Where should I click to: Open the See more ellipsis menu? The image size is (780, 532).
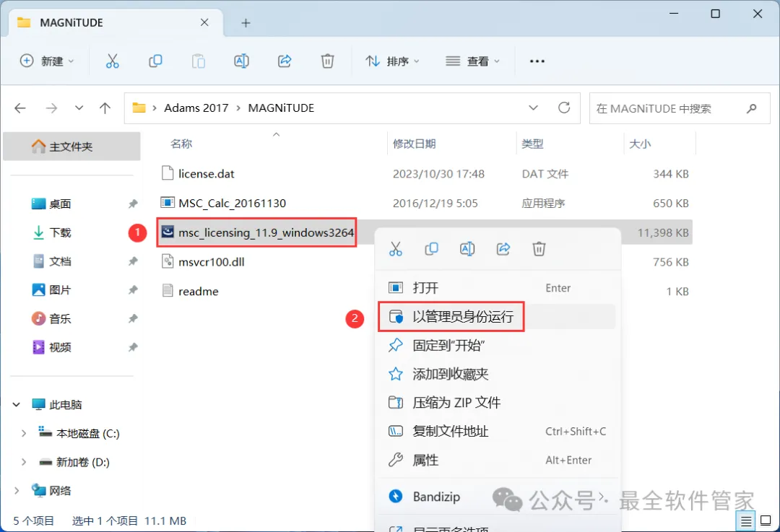click(537, 61)
